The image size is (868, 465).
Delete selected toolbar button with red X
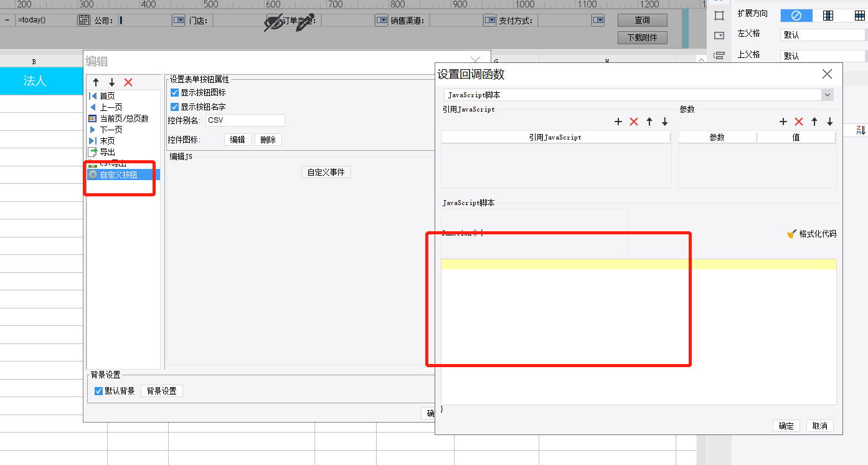tap(128, 82)
